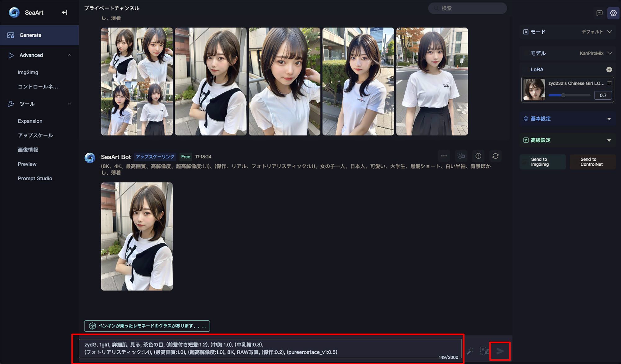The width and height of the screenshot is (621, 364).
Task: Regenerate the image using the refresh icon
Action: (496, 156)
